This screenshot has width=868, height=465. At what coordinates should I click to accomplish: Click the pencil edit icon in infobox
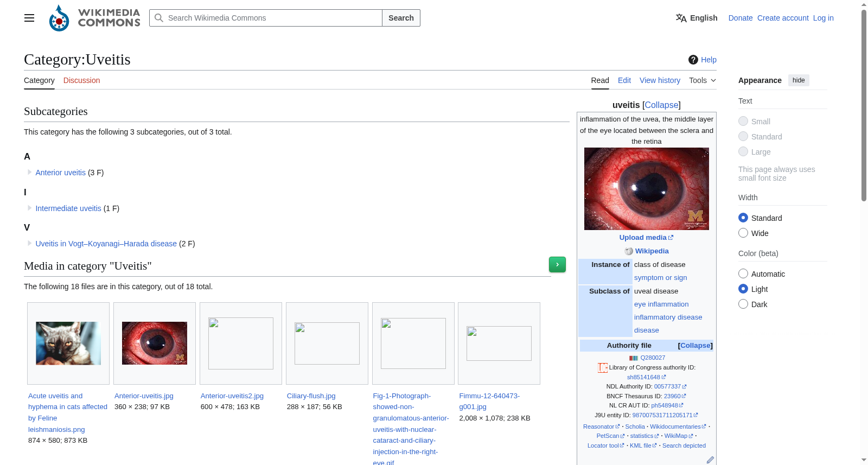(x=710, y=460)
